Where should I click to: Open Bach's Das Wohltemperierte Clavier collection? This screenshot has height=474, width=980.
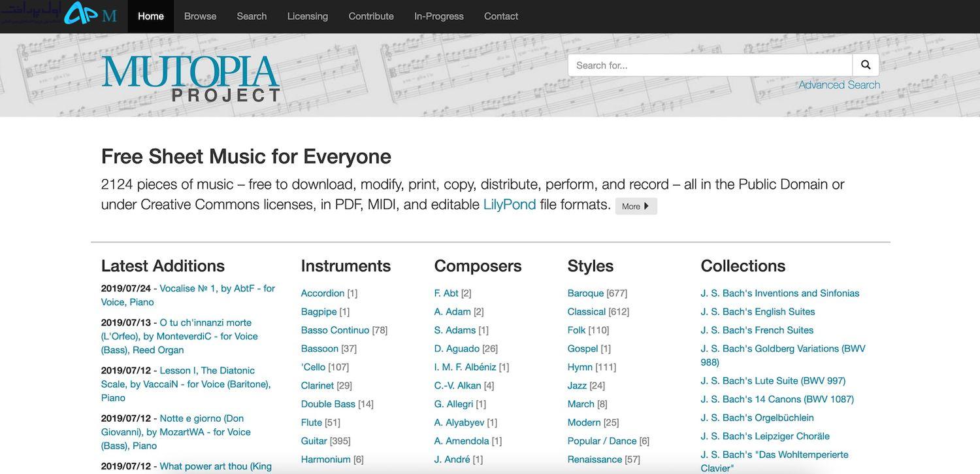click(775, 461)
